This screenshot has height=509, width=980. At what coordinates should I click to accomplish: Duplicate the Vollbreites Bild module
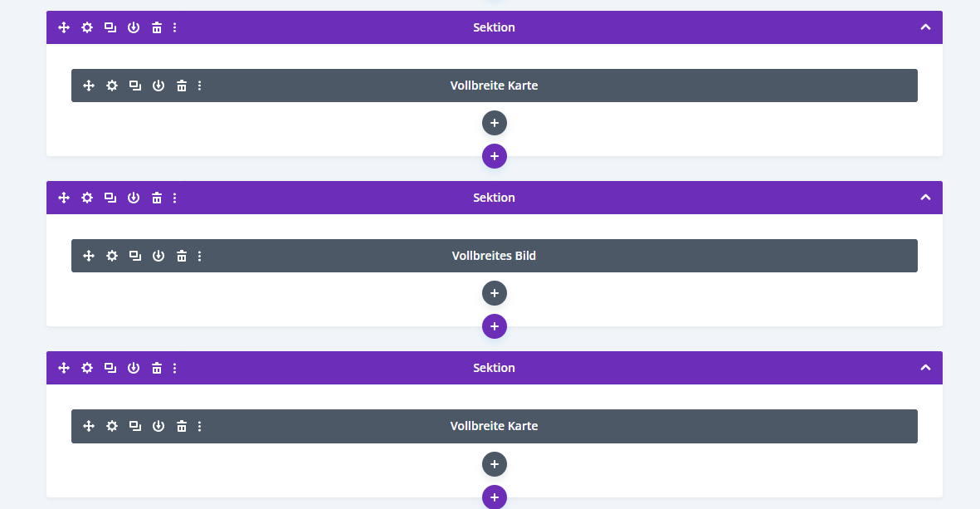click(x=135, y=256)
